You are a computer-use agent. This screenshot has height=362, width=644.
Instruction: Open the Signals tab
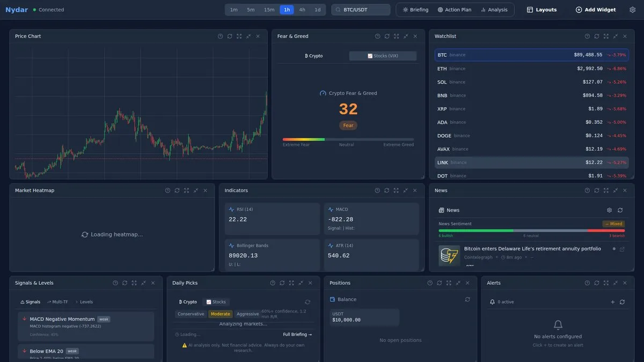pos(30,302)
